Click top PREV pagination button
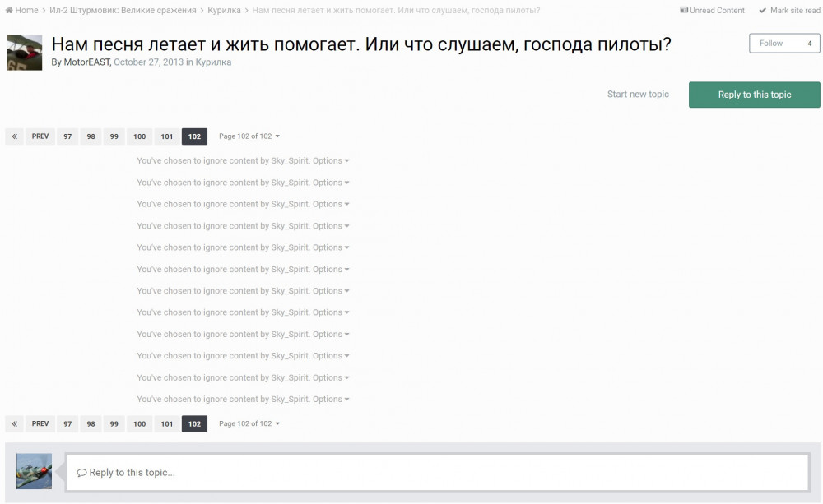This screenshot has height=504, width=823. tap(40, 136)
